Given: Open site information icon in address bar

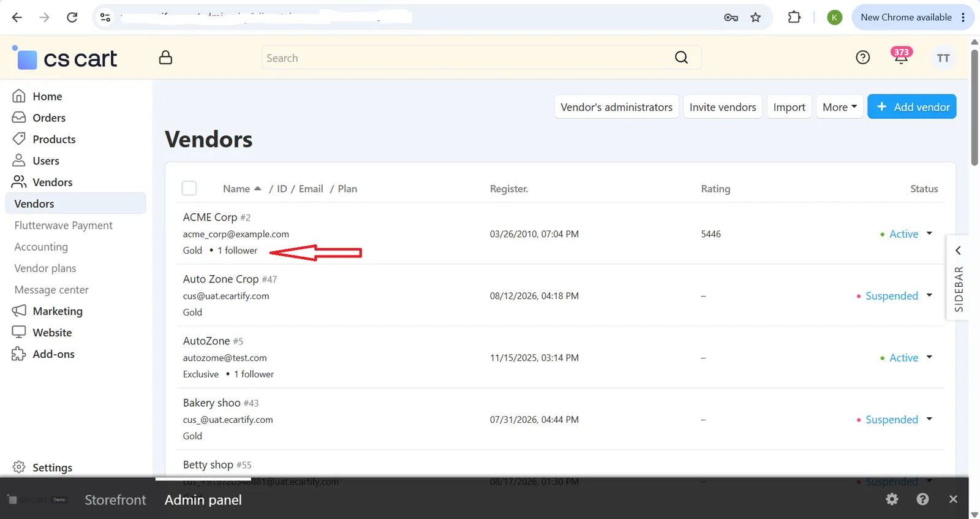Looking at the screenshot, I should pyautogui.click(x=105, y=17).
